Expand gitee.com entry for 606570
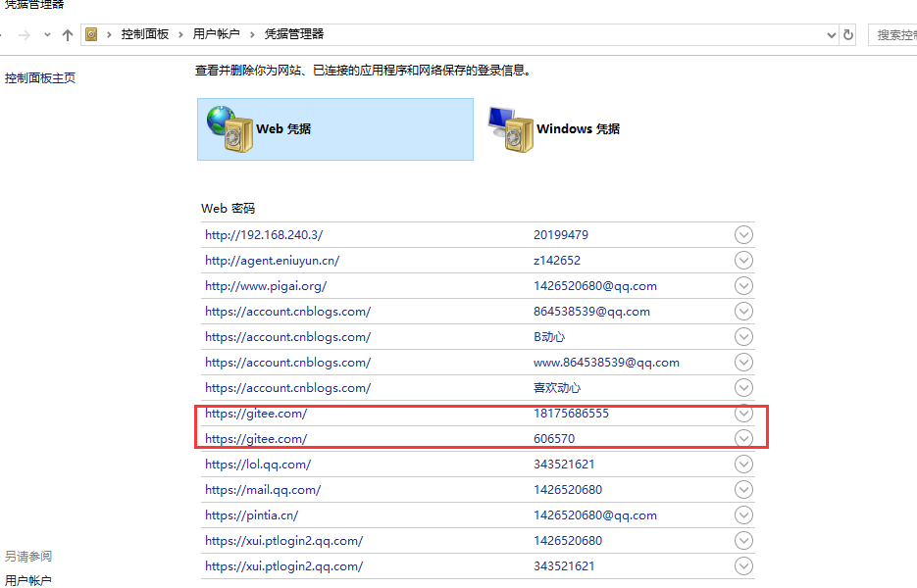This screenshot has height=588, width=917. click(x=743, y=438)
